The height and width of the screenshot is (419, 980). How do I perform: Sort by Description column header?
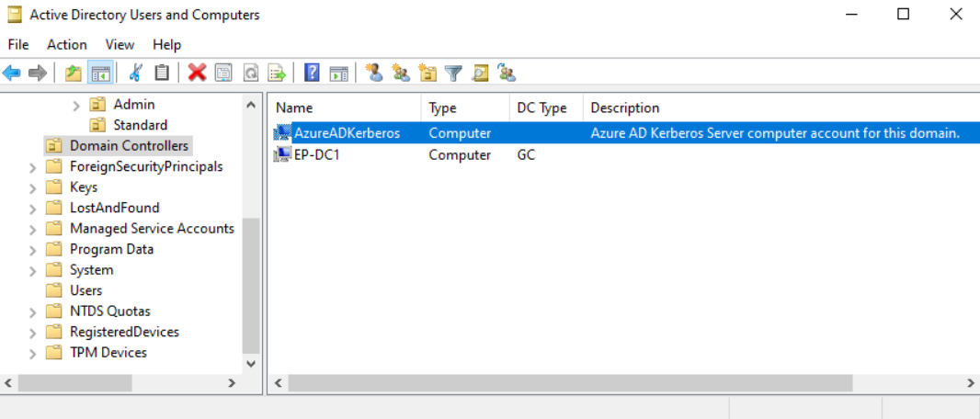(x=781, y=108)
